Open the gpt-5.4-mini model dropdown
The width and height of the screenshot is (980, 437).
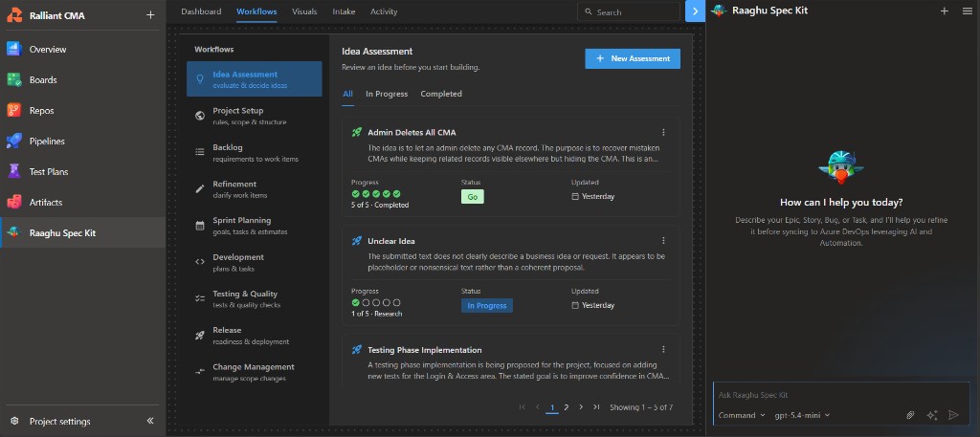tap(803, 415)
